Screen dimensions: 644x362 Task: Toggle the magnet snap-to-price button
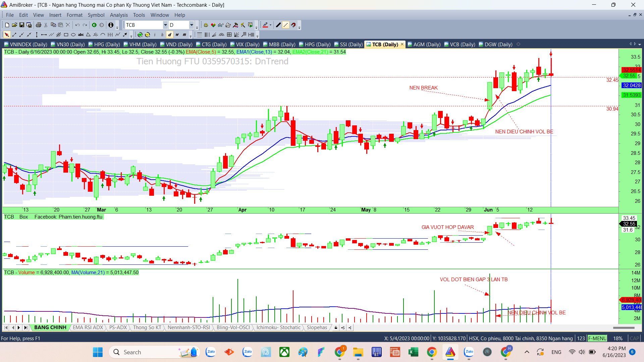[x=293, y=25]
